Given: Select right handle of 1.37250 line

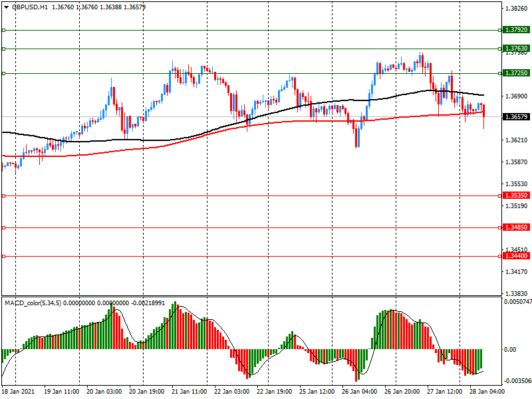Looking at the screenshot, I should coord(500,73).
